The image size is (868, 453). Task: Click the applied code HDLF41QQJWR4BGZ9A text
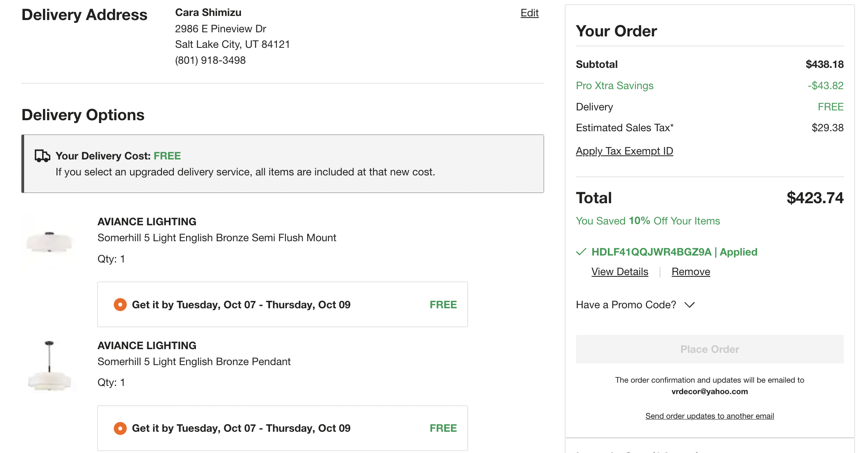coord(651,252)
